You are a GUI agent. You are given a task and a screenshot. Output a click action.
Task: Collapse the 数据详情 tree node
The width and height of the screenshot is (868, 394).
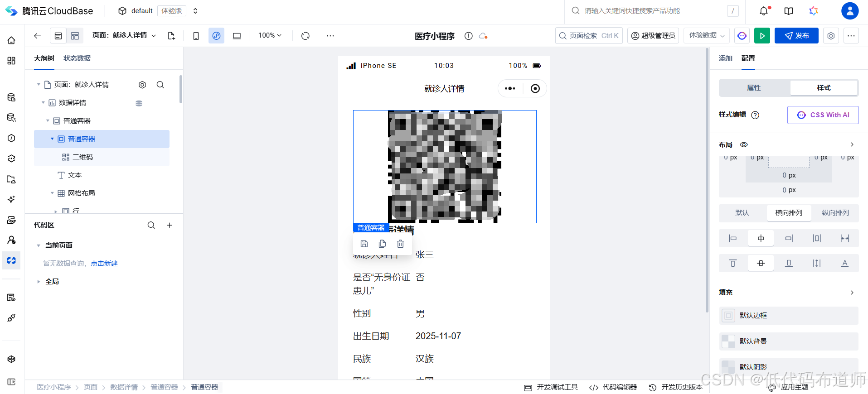coord(43,103)
